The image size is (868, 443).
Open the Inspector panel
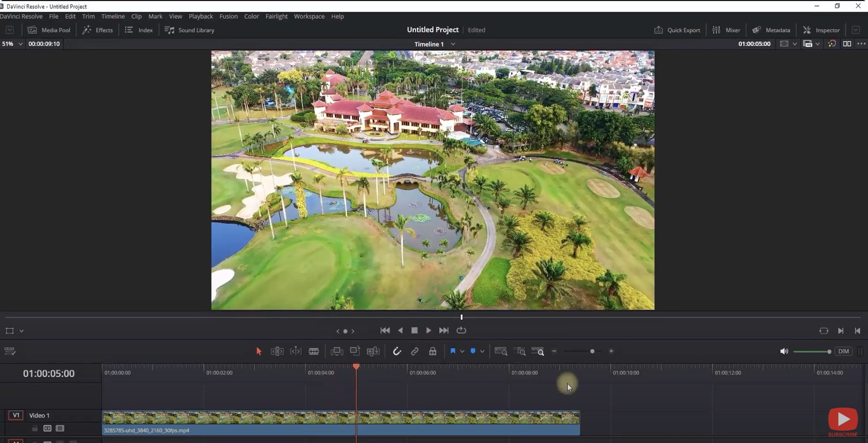click(821, 30)
